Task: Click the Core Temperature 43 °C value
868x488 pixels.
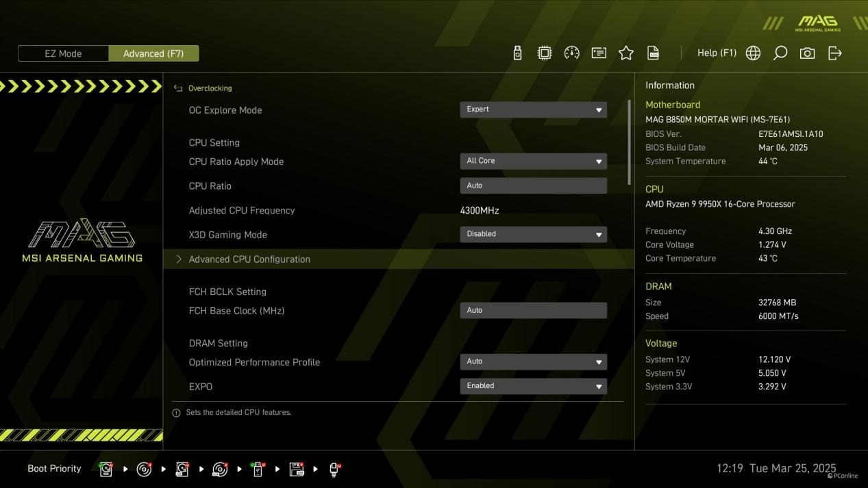Action: [768, 259]
